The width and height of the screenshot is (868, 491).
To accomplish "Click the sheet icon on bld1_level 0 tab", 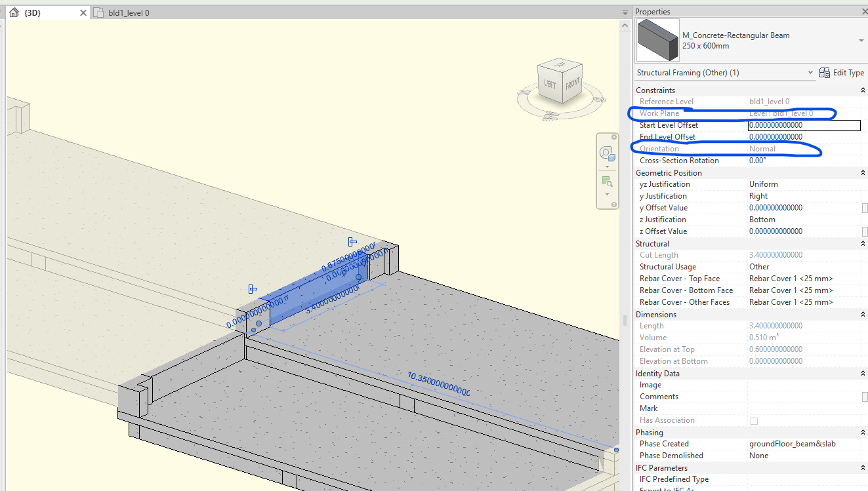I will pyautogui.click(x=98, y=12).
